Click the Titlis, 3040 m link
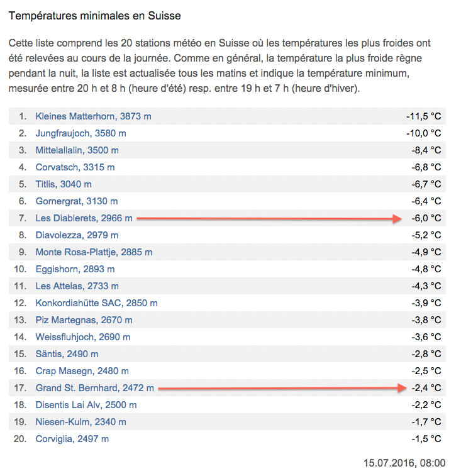This screenshot has width=461, height=476. click(x=64, y=184)
